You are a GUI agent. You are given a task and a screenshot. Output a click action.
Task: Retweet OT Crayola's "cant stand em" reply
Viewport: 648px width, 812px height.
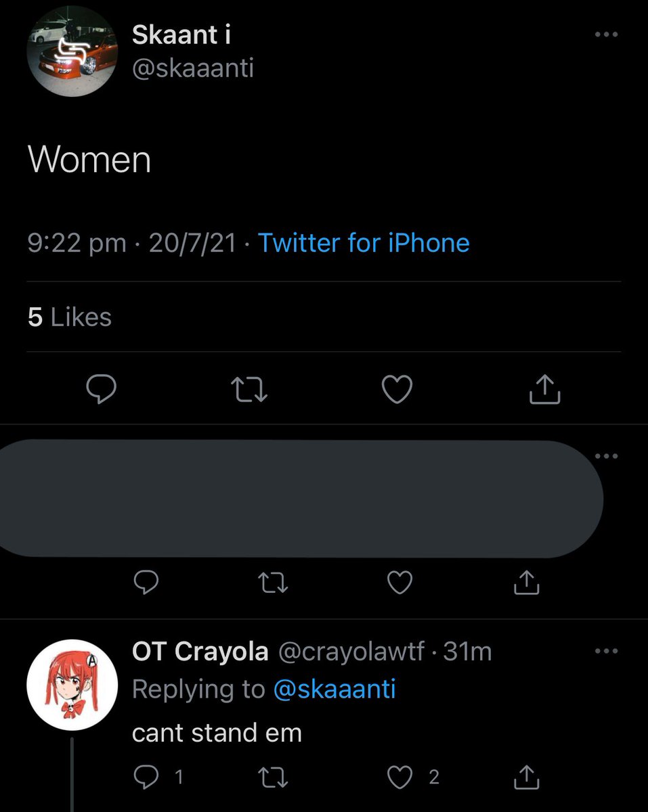coord(273,777)
